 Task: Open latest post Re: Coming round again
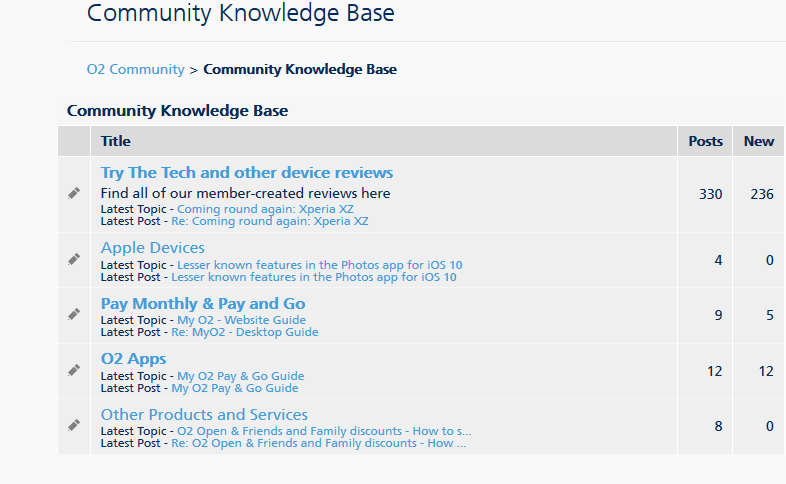(x=269, y=221)
